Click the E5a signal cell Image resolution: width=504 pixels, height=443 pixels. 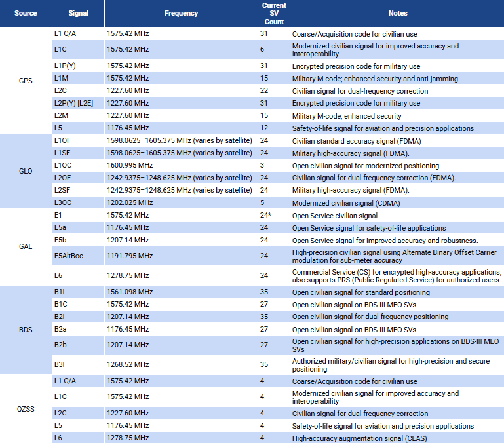coord(78,227)
